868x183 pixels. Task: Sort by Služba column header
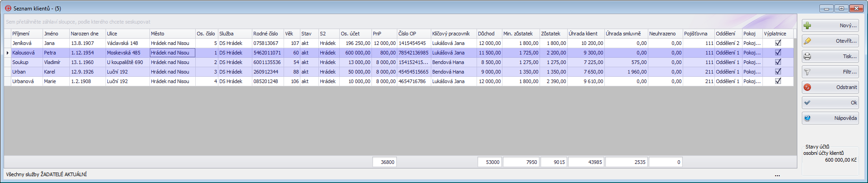click(x=235, y=34)
